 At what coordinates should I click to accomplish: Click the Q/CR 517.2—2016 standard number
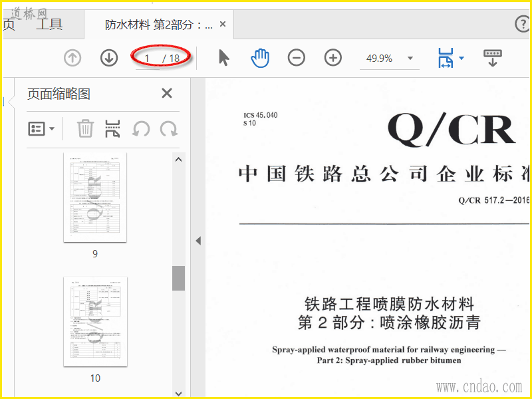click(493, 200)
